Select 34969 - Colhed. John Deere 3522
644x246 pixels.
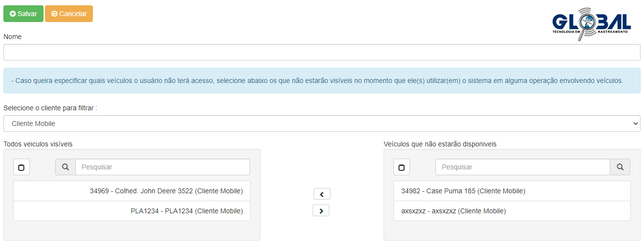point(166,191)
